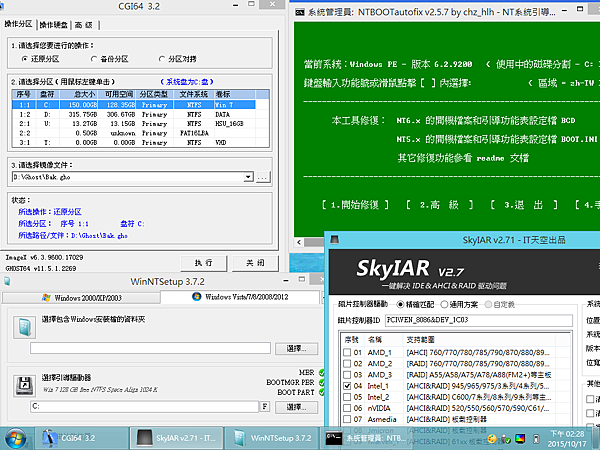The image size is (600, 450).
Task: Click the support range column header in SkyIAR
Action: point(478,339)
